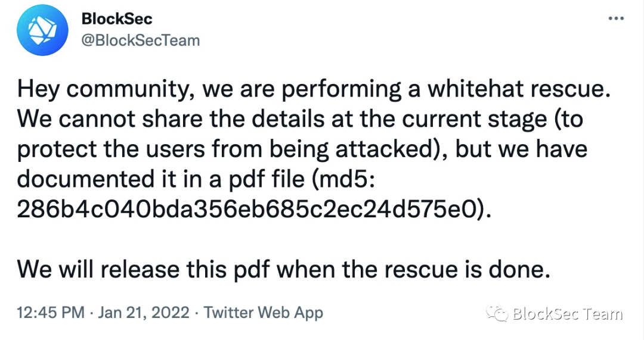
Task: Open the BlockSec display name link
Action: point(117,18)
